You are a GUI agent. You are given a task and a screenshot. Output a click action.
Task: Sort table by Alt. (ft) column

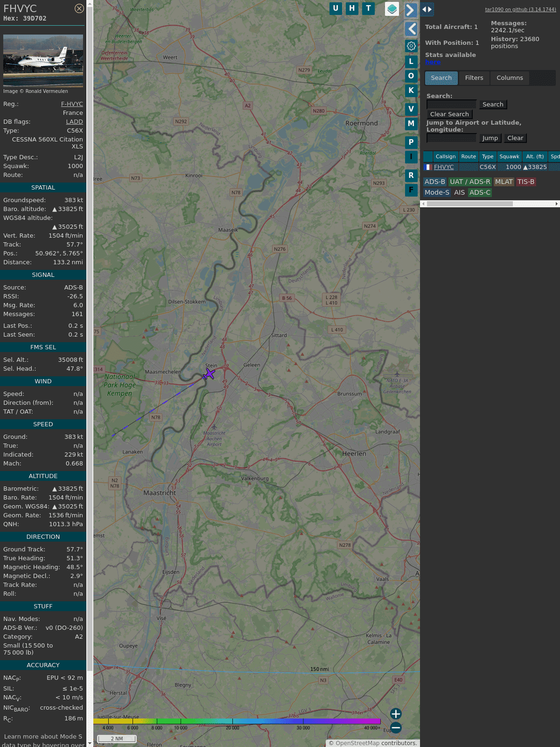click(535, 157)
